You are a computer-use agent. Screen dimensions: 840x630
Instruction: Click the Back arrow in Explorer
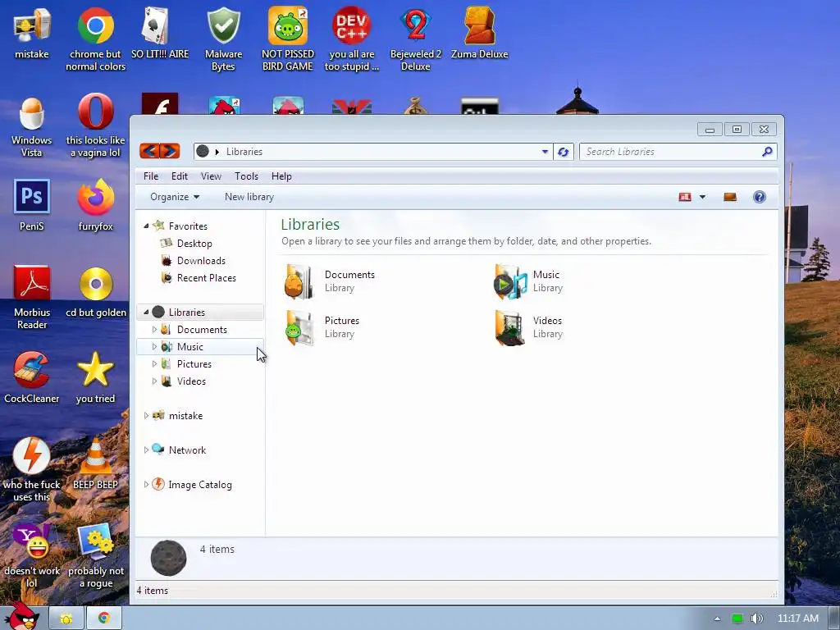point(149,151)
